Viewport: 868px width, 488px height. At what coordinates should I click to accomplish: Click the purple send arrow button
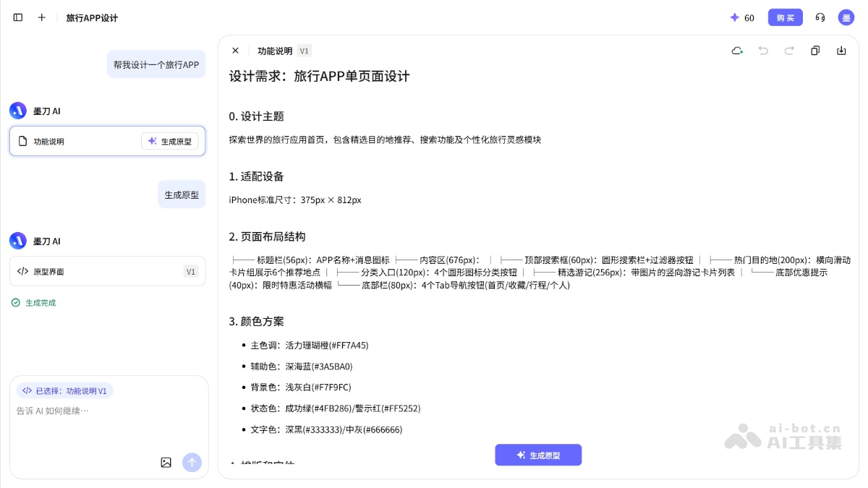click(x=192, y=463)
